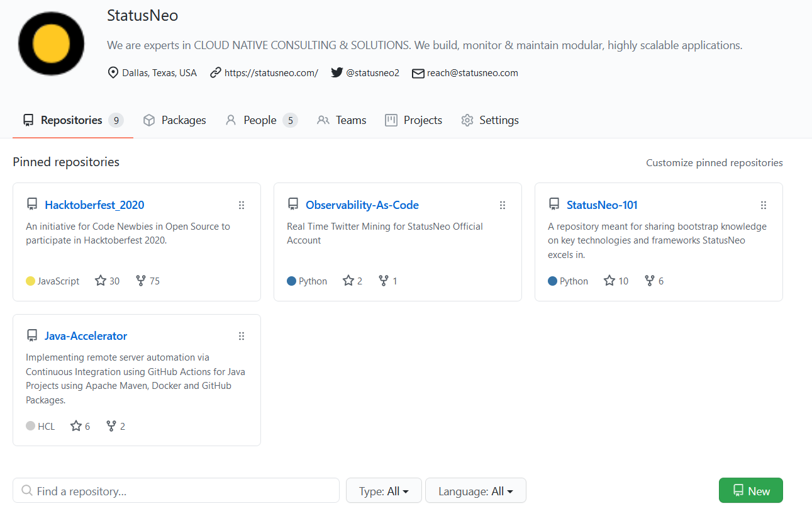This screenshot has width=812, height=511.
Task: Click the drag handle on Observability-As-Code card
Action: [x=503, y=205]
